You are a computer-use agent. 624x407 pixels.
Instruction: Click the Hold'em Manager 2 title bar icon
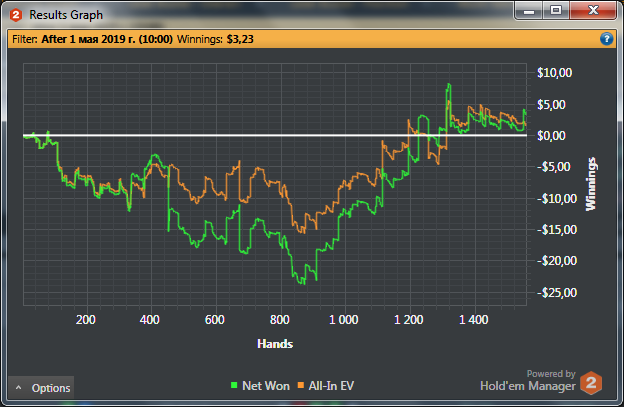16,15
